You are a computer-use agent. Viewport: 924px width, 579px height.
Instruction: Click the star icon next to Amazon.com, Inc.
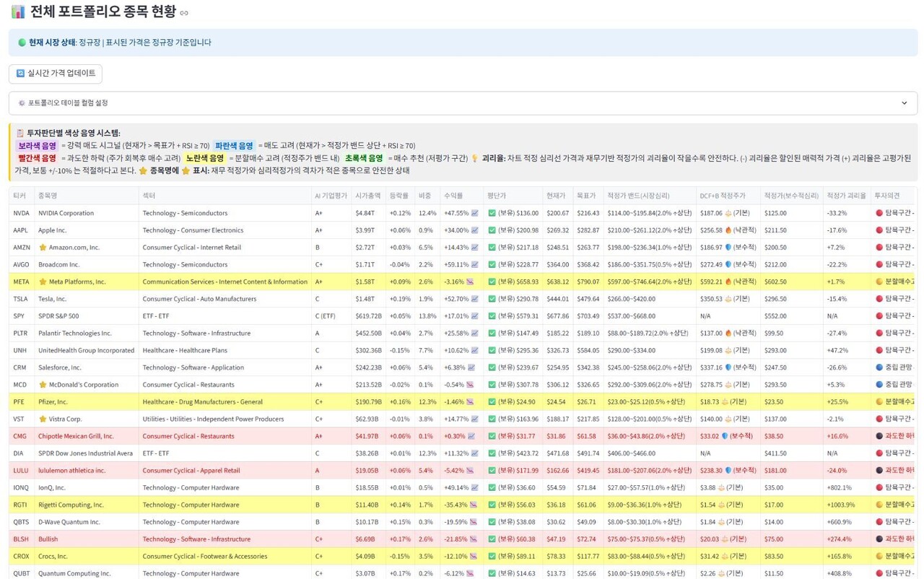click(43, 248)
